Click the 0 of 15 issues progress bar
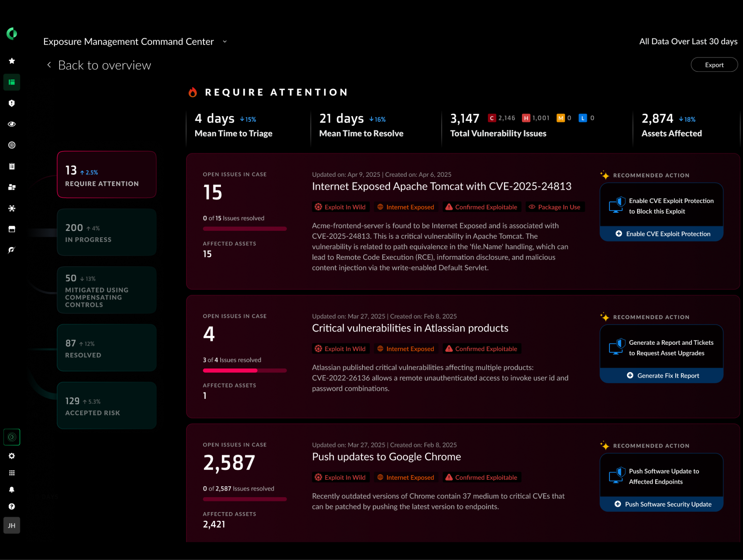This screenshot has width=743, height=560. (x=245, y=229)
